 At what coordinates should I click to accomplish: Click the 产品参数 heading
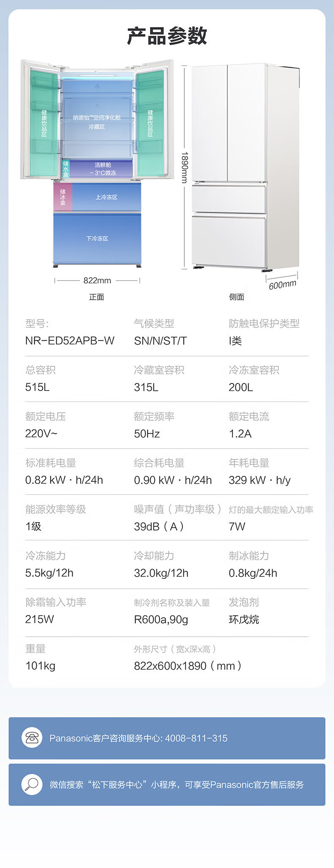[167, 35]
